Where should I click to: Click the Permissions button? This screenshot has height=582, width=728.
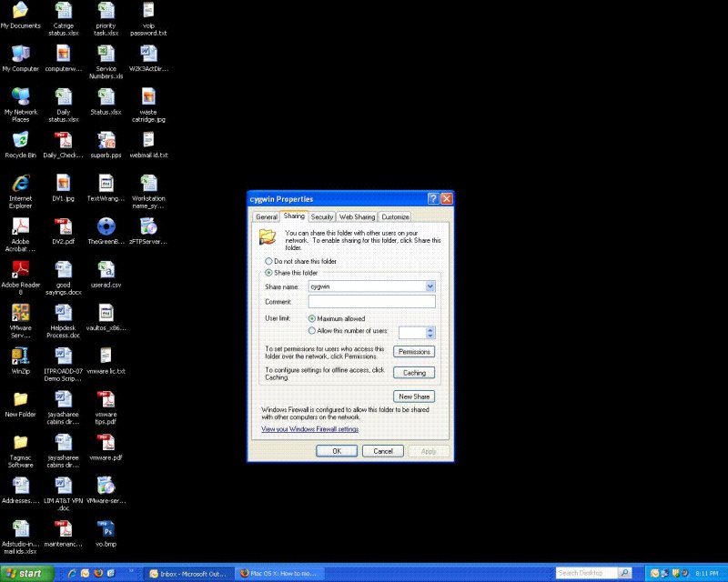tap(414, 352)
